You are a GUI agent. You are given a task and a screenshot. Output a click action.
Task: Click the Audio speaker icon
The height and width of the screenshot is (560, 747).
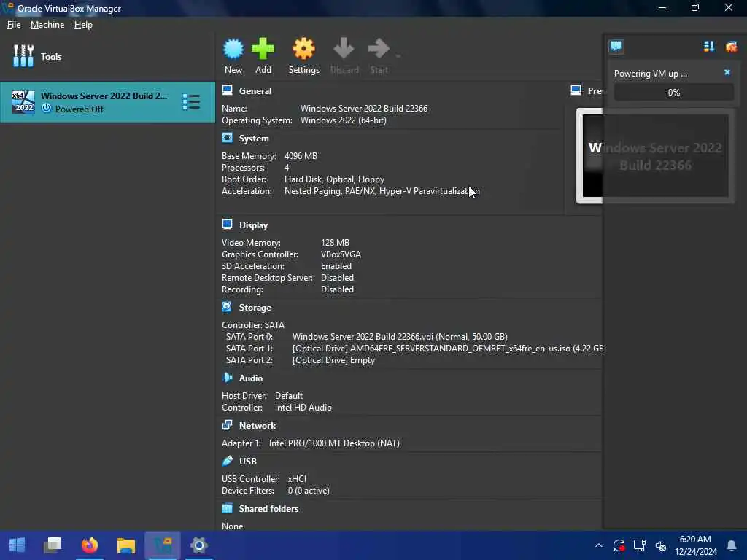click(x=228, y=377)
